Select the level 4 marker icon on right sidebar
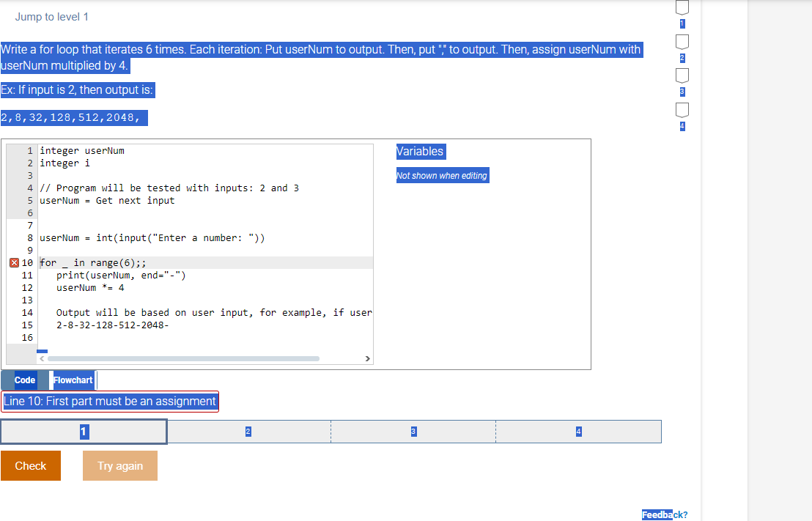This screenshot has width=812, height=521. [682, 109]
